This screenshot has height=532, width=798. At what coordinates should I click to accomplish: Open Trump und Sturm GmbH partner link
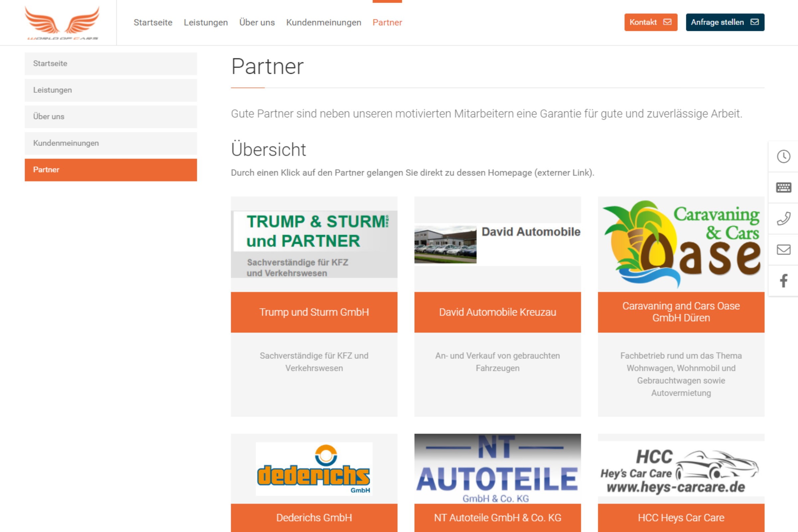314,312
